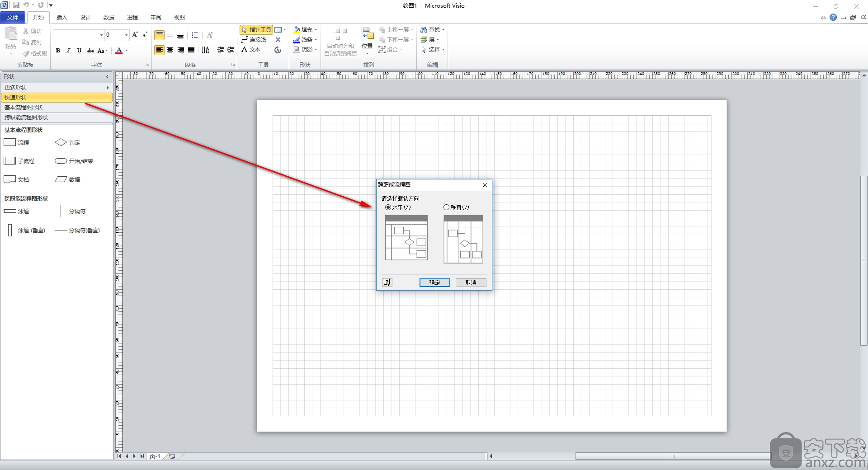Open the font size dropdown
Image resolution: width=868 pixels, height=470 pixels.
[x=126, y=35]
